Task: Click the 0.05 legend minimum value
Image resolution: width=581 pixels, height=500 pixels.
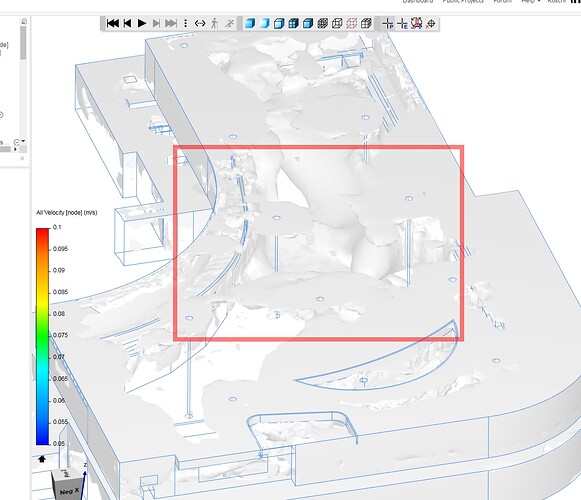Action: (59, 443)
